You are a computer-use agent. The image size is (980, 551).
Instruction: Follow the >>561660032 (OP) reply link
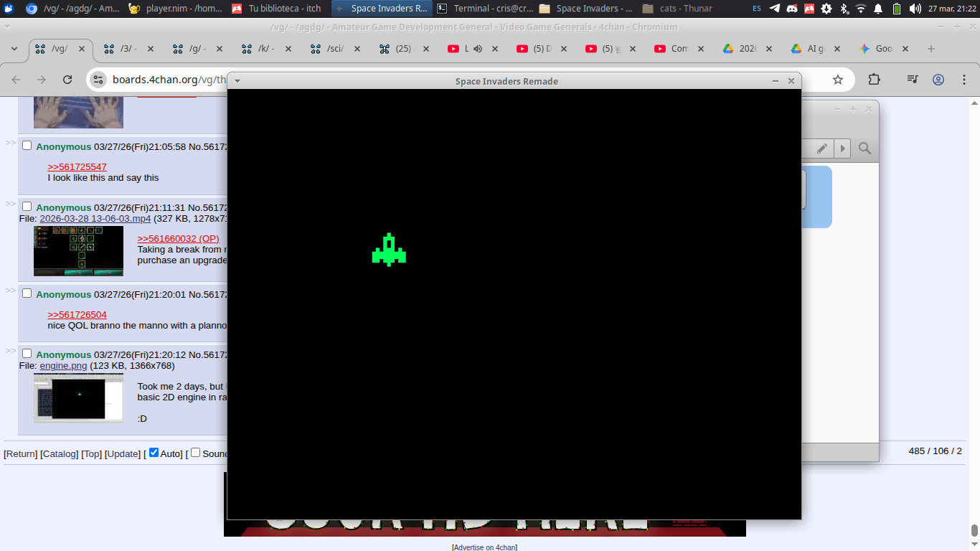(178, 238)
